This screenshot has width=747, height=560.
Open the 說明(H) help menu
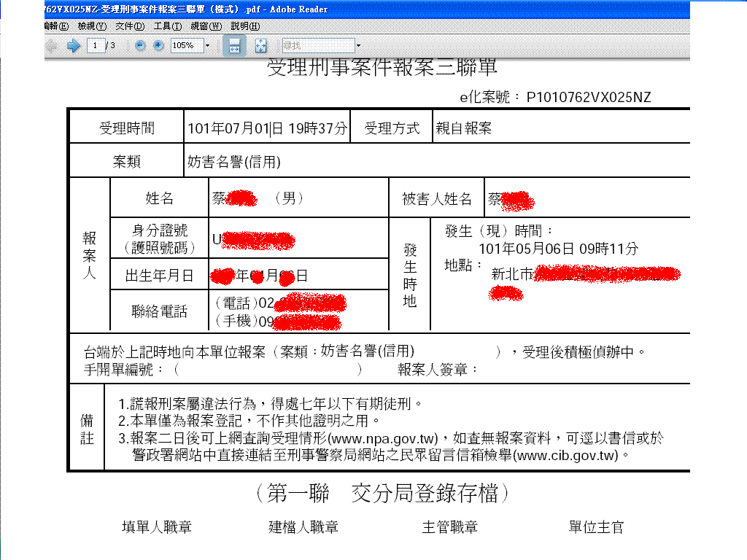(x=244, y=26)
